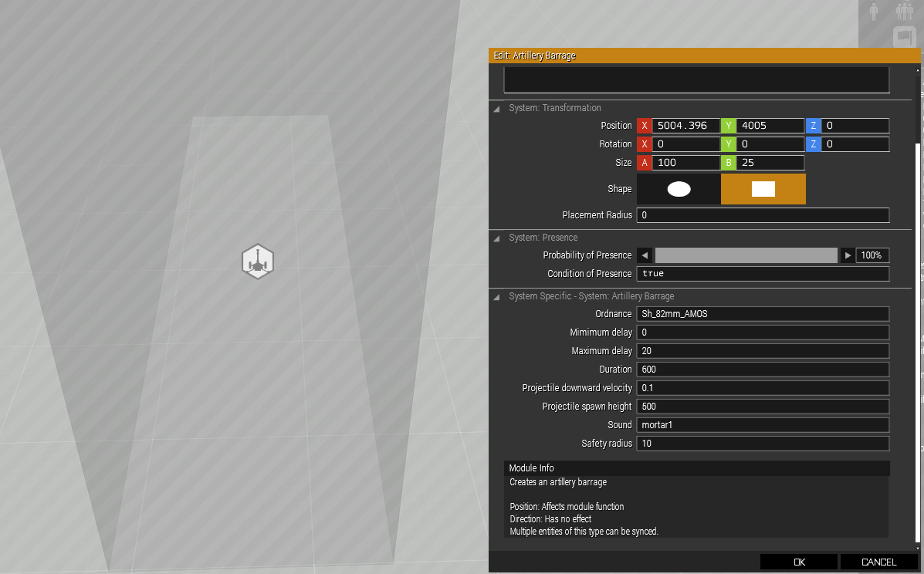Collapse the System: Presence section

click(x=497, y=238)
